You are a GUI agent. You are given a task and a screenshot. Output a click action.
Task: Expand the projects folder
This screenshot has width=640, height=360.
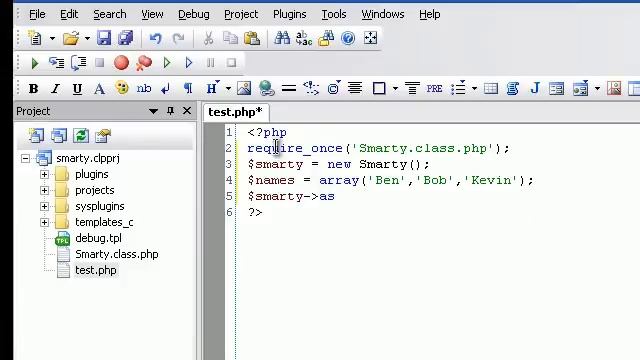click(x=44, y=190)
